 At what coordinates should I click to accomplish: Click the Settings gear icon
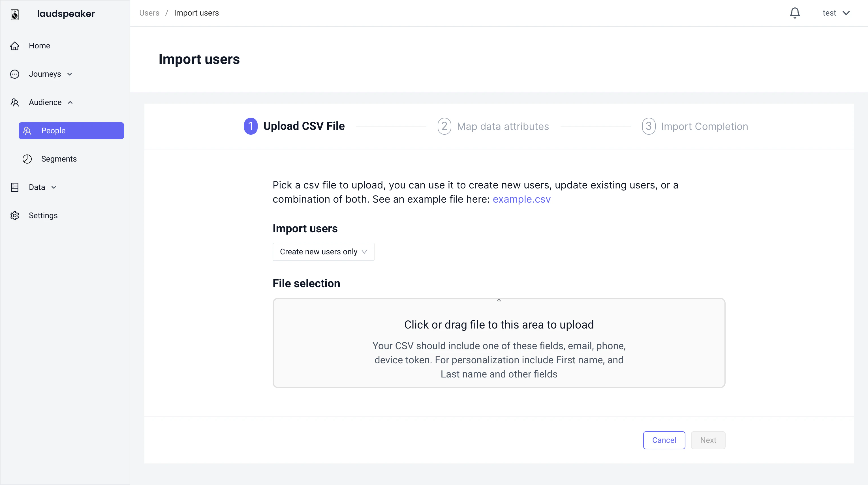point(14,216)
